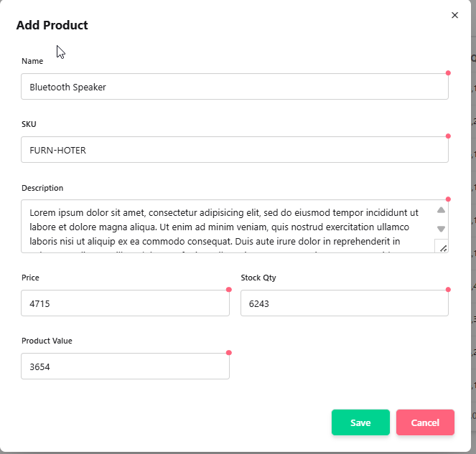
Task: Click the red indicator dot on Description field
Action: pos(448,199)
